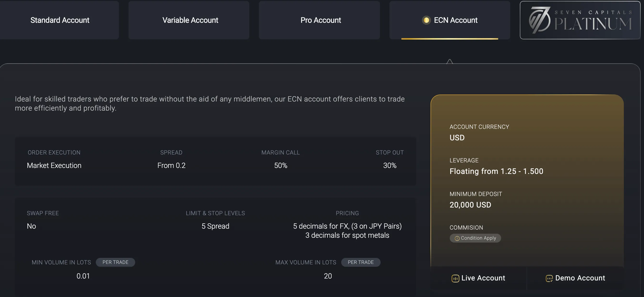The image size is (644, 297).
Task: Click the info icon in Condition Apply
Action: (x=457, y=238)
